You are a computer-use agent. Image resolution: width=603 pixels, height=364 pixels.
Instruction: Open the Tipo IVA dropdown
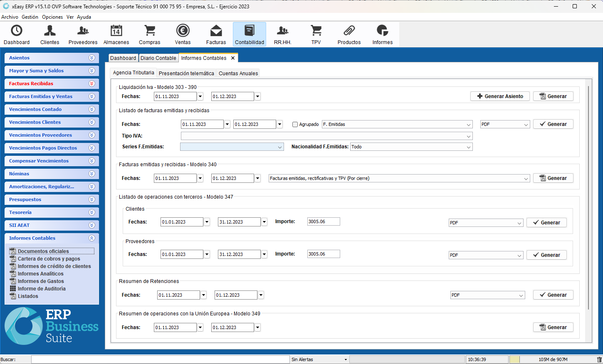[327, 136]
